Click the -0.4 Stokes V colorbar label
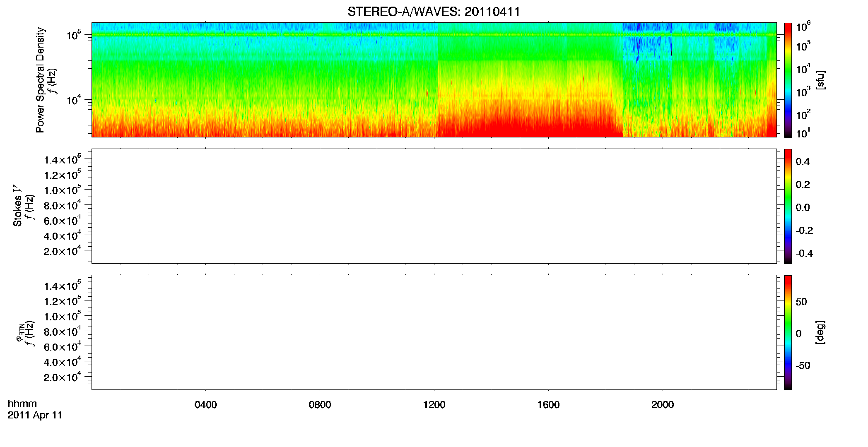868x447 pixels. [x=804, y=254]
